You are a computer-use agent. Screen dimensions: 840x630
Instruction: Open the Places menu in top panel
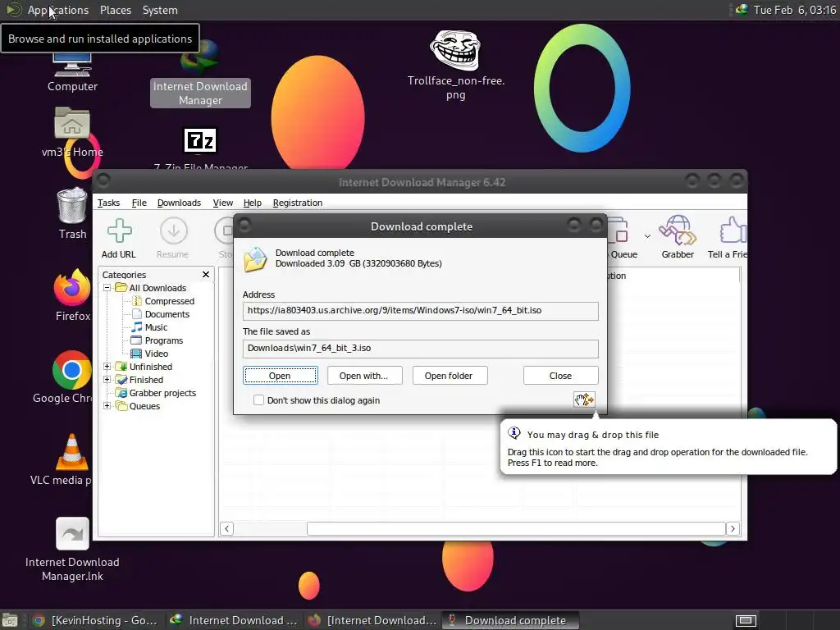116,10
